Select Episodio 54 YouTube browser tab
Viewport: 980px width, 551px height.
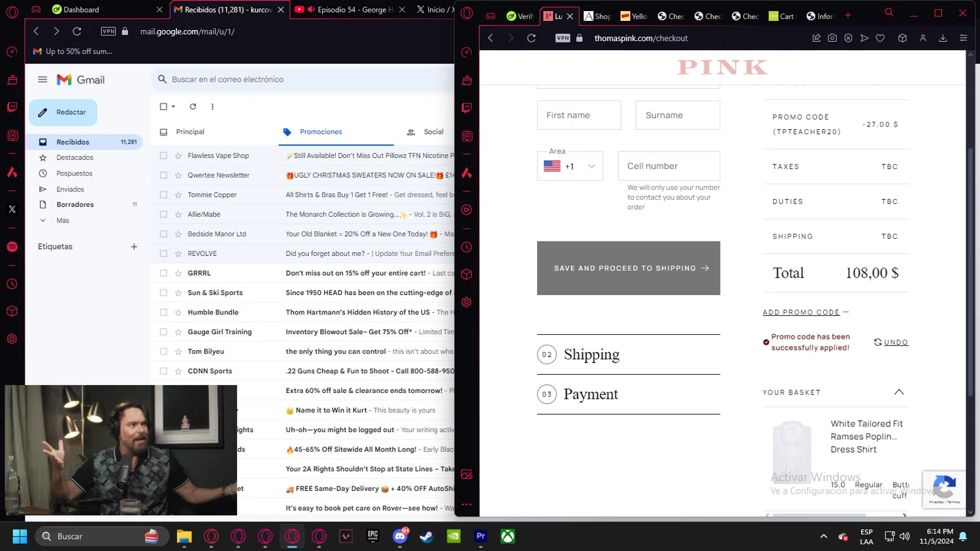point(350,9)
